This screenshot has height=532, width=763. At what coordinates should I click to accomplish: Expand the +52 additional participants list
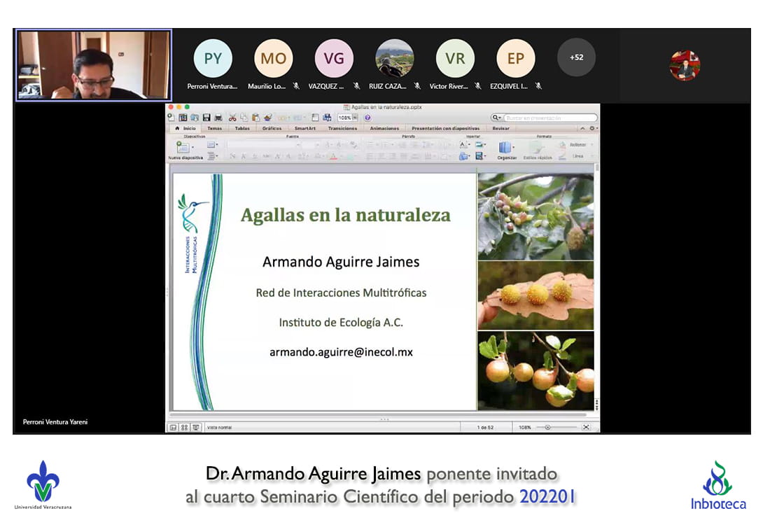tap(576, 57)
